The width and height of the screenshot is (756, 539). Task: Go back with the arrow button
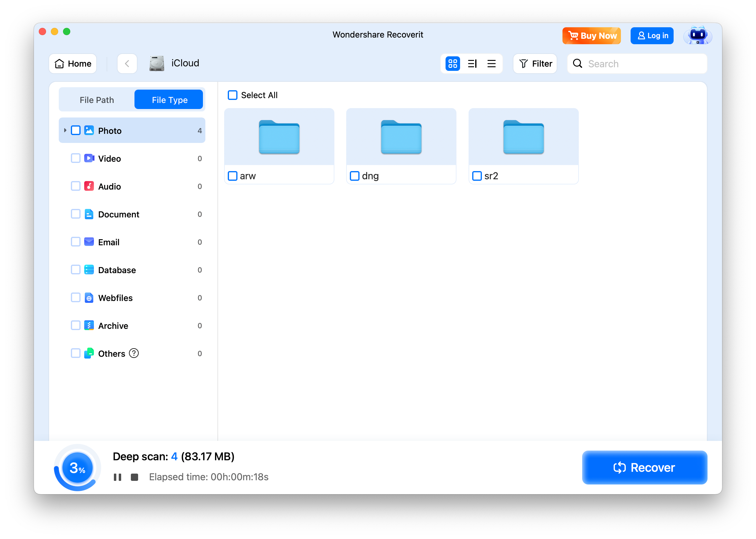(127, 63)
